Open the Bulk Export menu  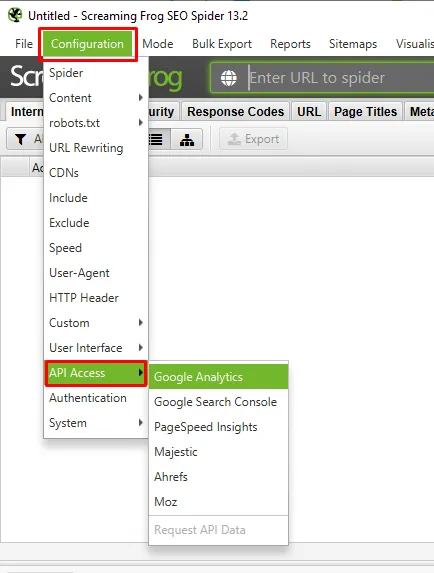[222, 44]
